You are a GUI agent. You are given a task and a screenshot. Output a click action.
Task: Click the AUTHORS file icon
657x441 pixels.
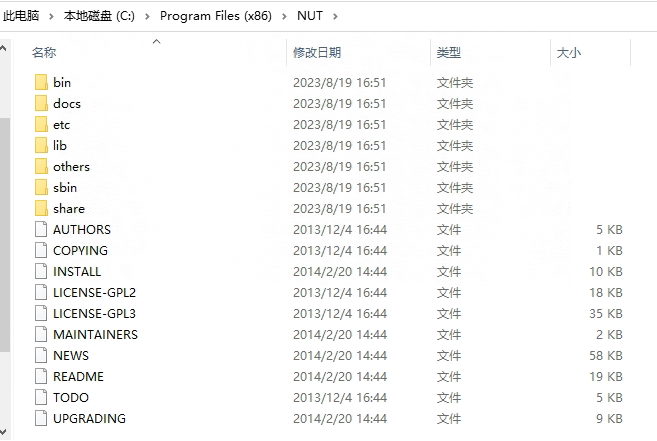click(41, 229)
